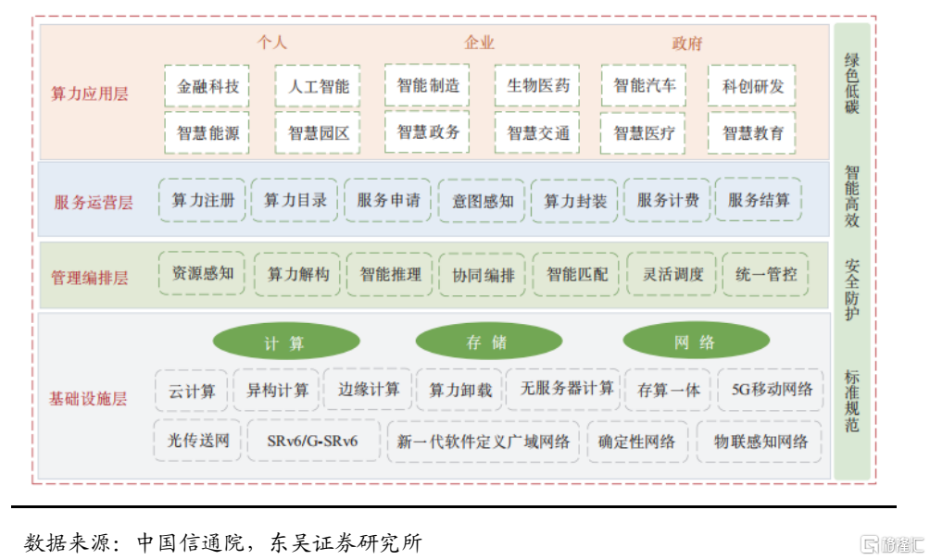This screenshot has width=930, height=560.
Task: Click the 智能制造 box
Action: pos(427,85)
